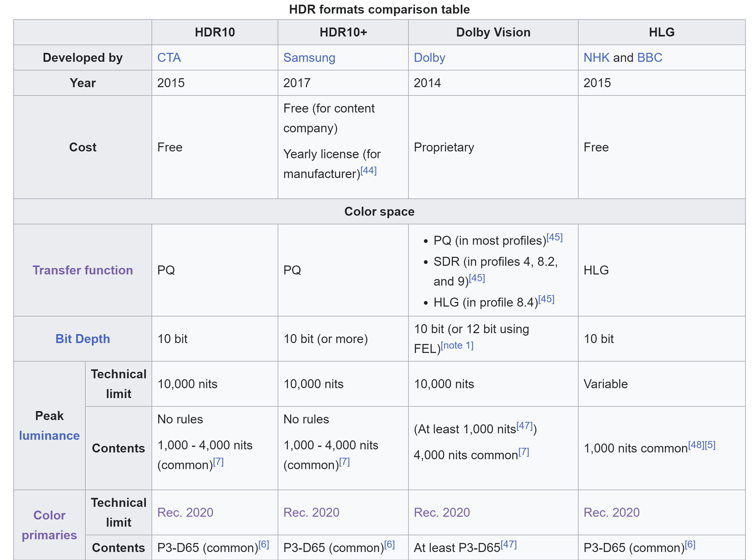Select 'Free (for content company)' text
This screenshot has width=756, height=560.
(x=328, y=118)
